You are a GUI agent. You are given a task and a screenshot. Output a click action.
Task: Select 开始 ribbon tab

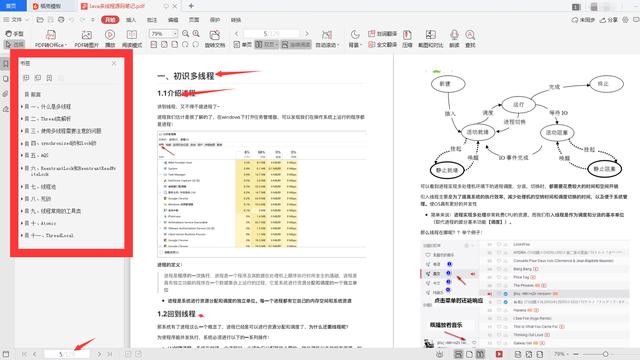110,20
